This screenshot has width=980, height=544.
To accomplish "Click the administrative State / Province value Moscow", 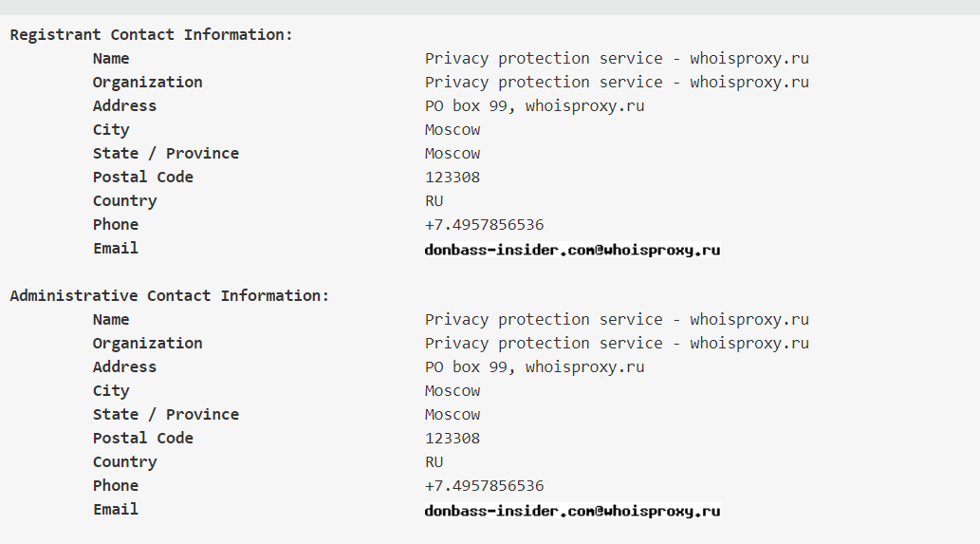I will (x=453, y=415).
